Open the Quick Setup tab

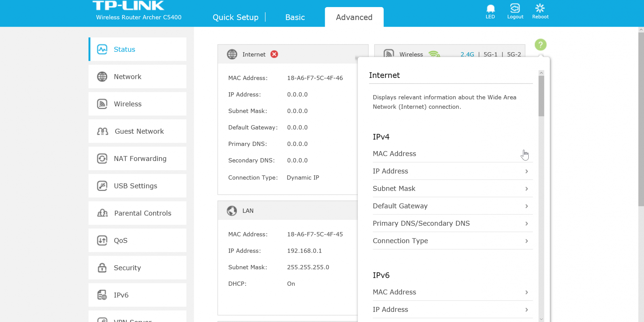(235, 17)
